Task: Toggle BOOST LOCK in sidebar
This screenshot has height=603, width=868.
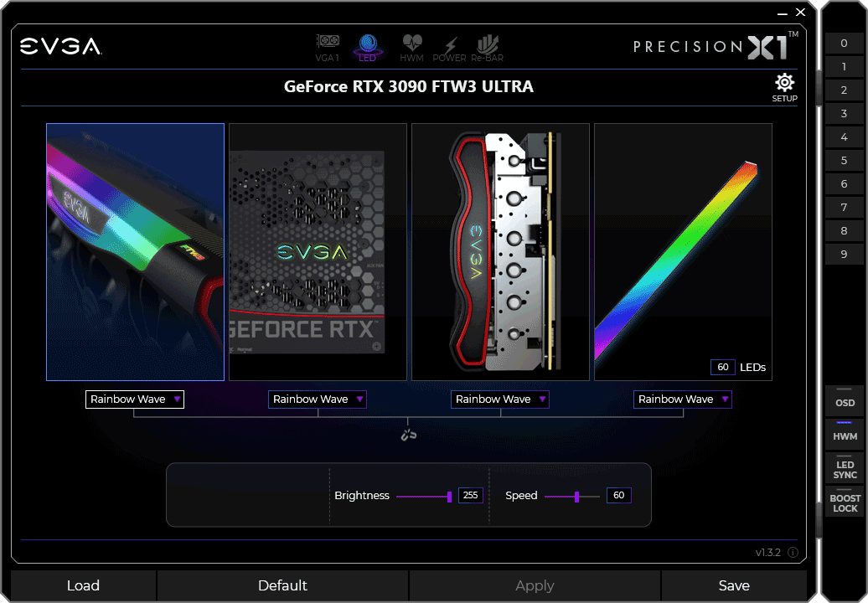Action: point(845,502)
